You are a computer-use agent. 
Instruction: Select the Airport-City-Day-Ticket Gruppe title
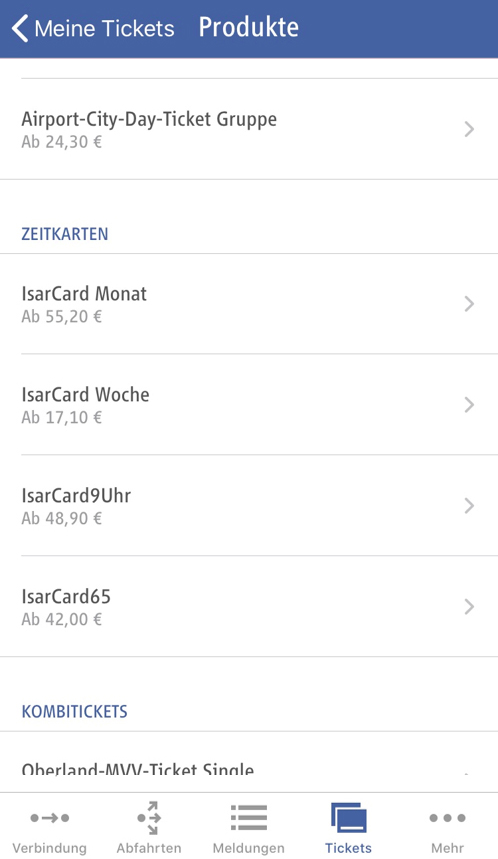click(x=149, y=119)
